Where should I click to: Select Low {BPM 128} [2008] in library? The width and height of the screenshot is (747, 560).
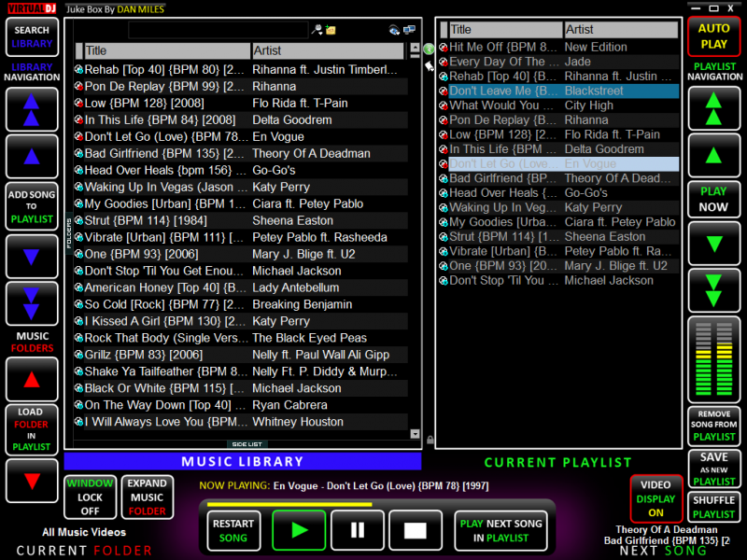[241, 104]
